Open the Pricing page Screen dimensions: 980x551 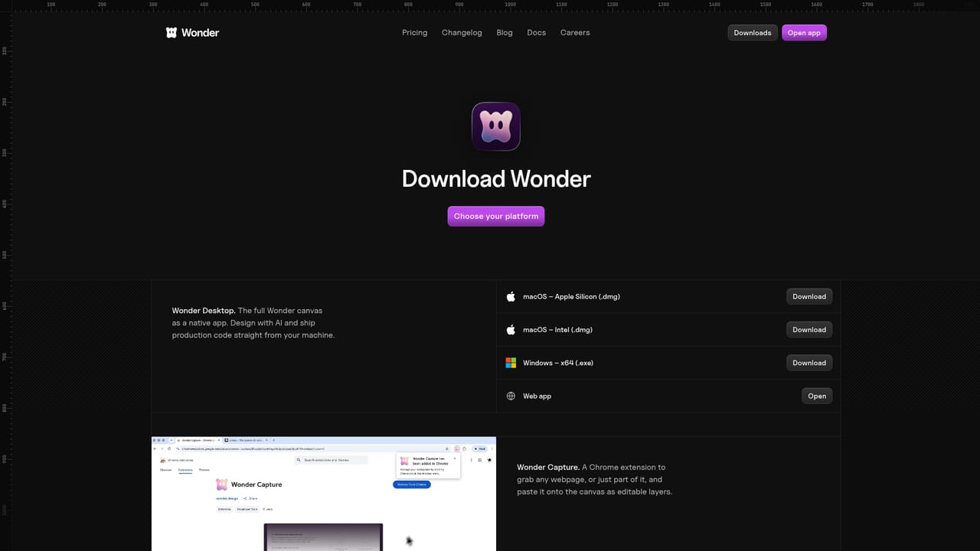click(415, 32)
